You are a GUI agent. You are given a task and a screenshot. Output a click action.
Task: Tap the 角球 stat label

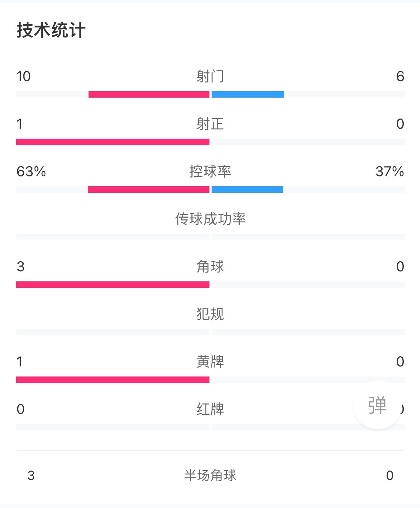pyautogui.click(x=210, y=267)
